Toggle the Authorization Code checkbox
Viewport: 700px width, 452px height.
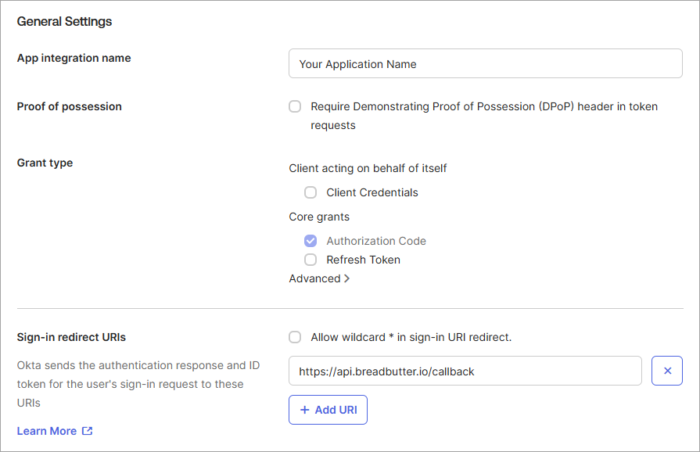[x=310, y=241]
